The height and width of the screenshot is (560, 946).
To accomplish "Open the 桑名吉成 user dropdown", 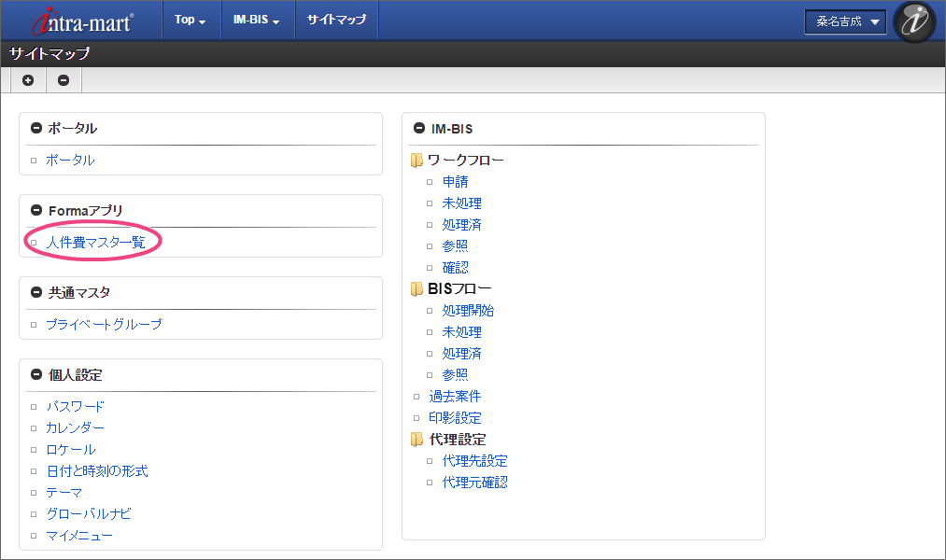I will [x=845, y=21].
